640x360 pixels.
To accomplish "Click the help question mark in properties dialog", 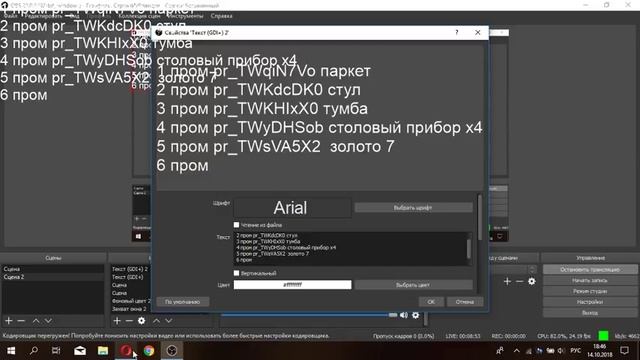I will (x=457, y=32).
